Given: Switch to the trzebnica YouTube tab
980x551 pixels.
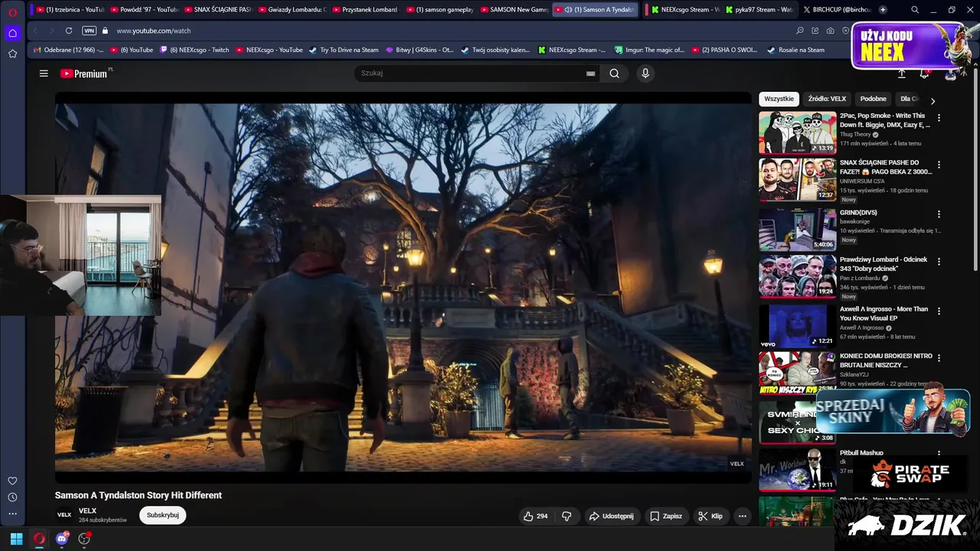Looking at the screenshot, I should click(x=70, y=10).
